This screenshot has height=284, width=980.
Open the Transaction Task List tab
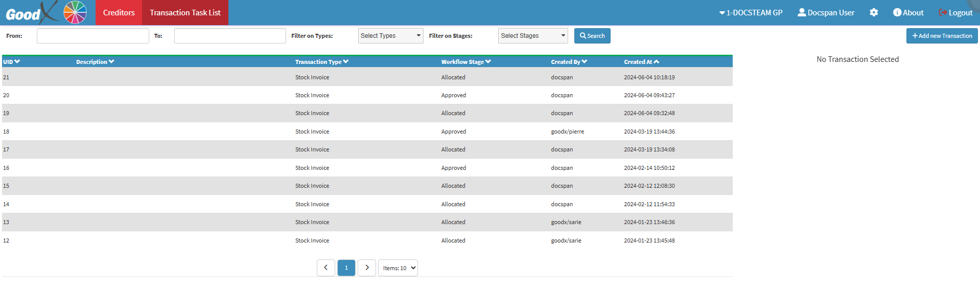pyautogui.click(x=185, y=12)
